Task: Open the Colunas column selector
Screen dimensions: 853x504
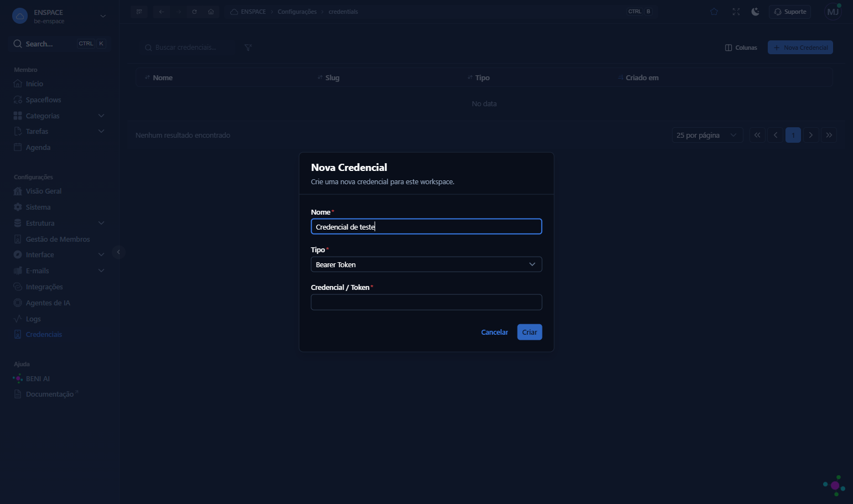Action: point(741,48)
